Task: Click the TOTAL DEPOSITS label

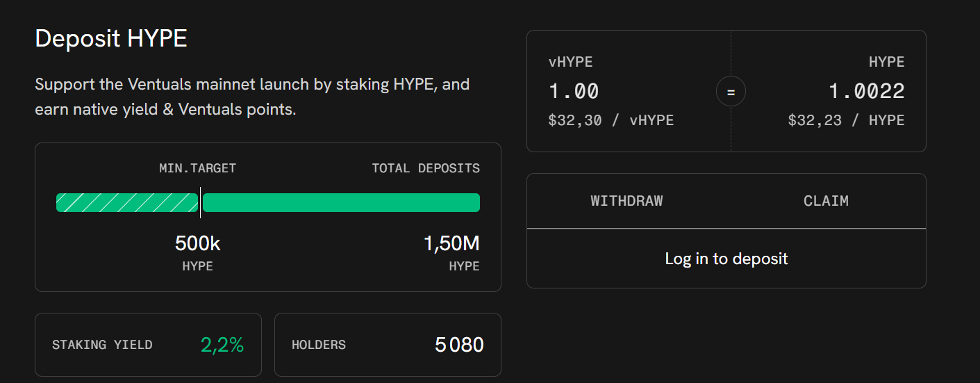Action: pyautogui.click(x=425, y=168)
